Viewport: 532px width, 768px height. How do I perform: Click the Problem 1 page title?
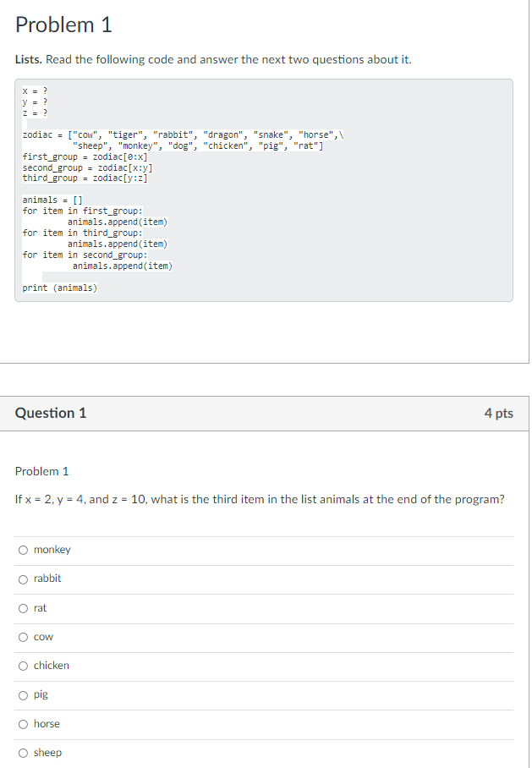click(x=63, y=25)
